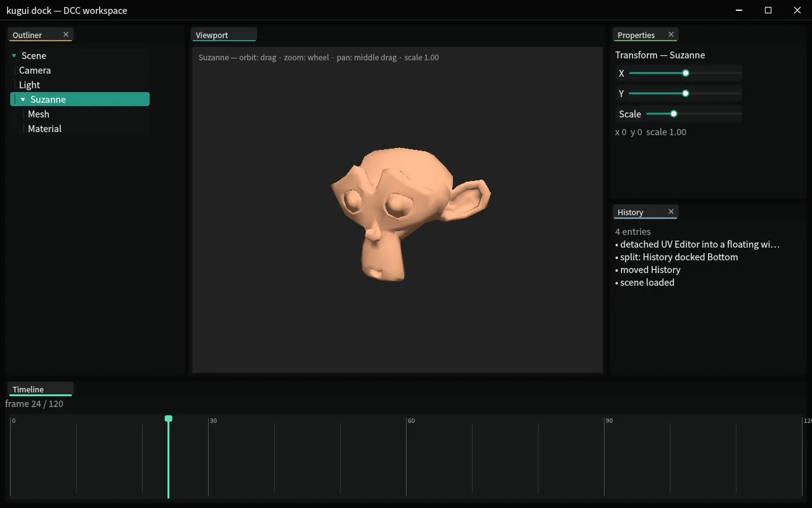812x508 pixels.
Task: Select Material under Suzanne
Action: (80, 129)
